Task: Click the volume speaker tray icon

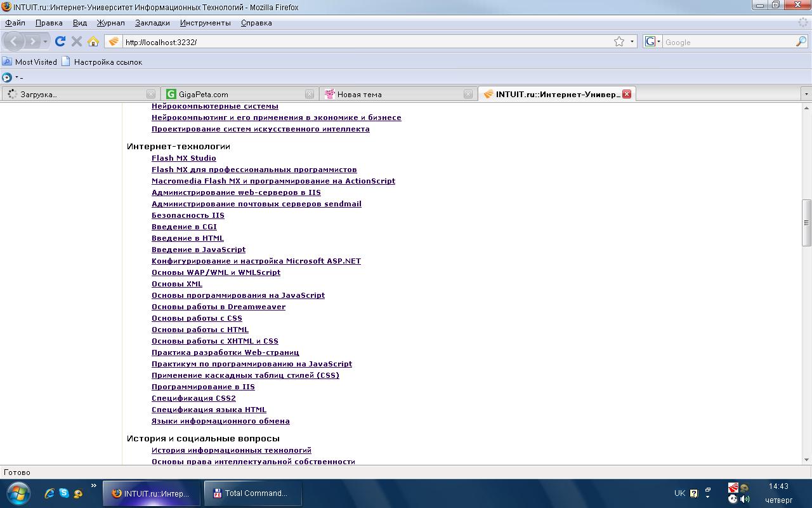Action: (x=745, y=499)
